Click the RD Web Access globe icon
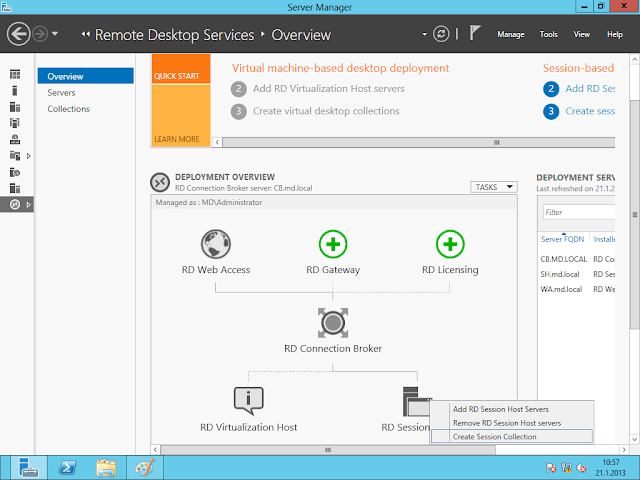The width and height of the screenshot is (640, 480). point(216,244)
